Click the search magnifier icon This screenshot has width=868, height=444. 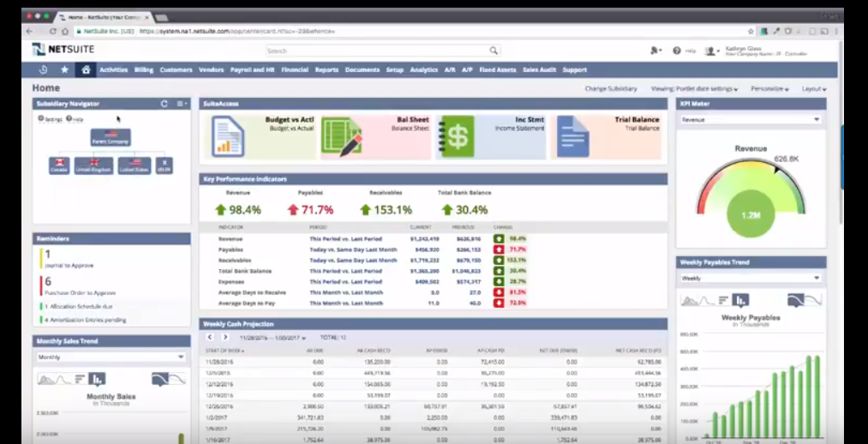coord(494,51)
